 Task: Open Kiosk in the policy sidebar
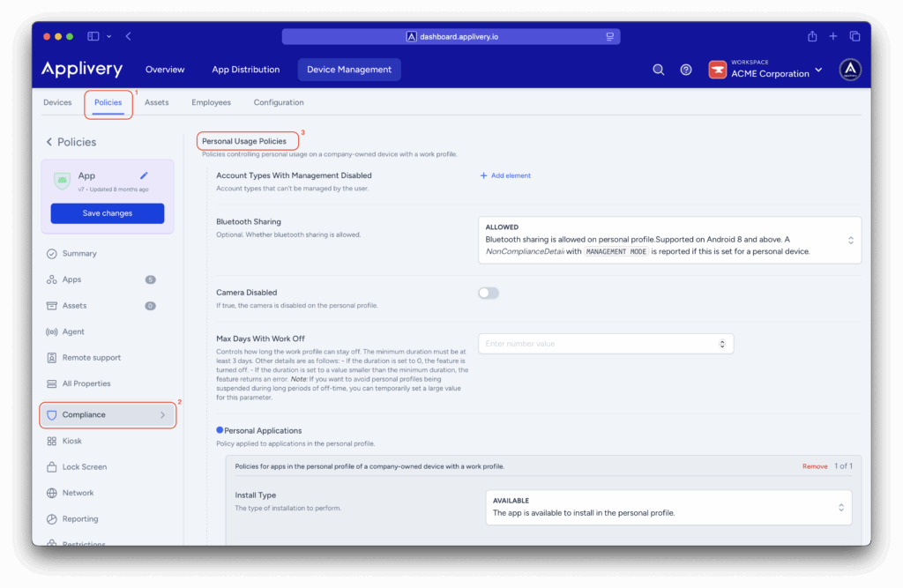(72, 441)
